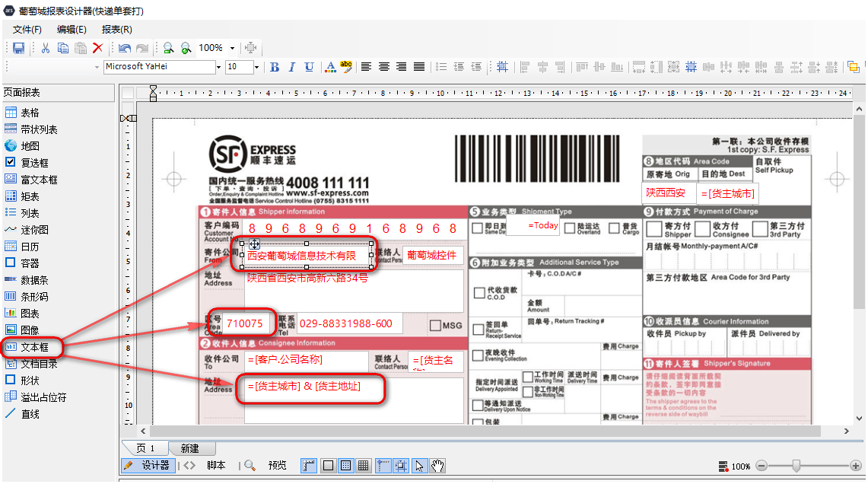Select the 图像 image control

click(x=23, y=330)
